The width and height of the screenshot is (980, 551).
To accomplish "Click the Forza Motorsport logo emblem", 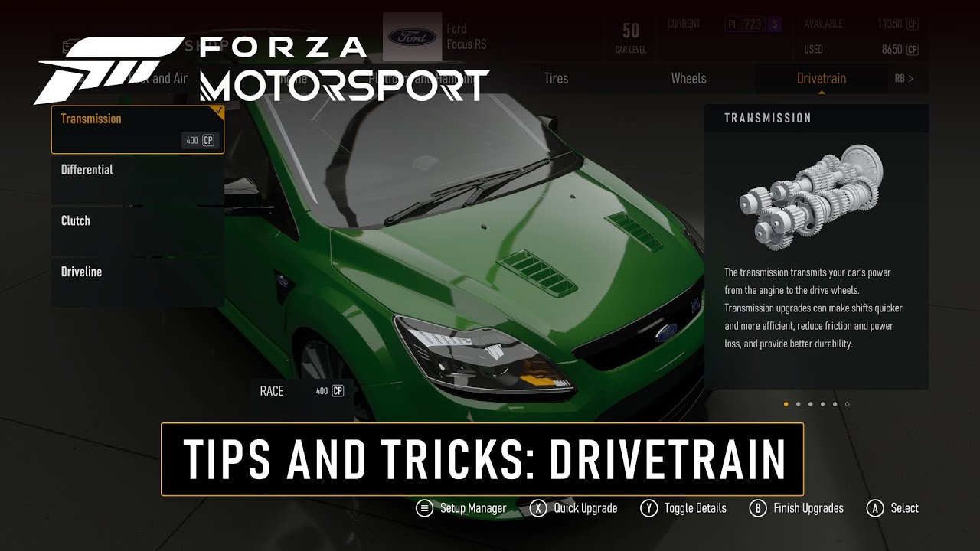I will (x=107, y=72).
